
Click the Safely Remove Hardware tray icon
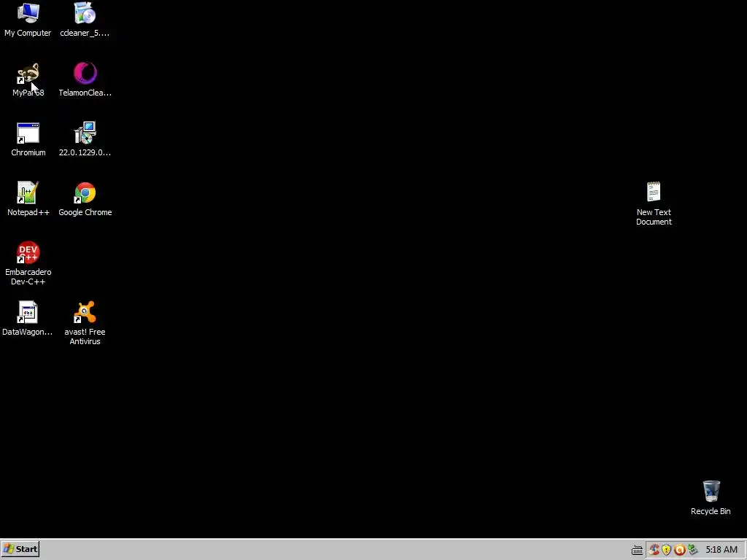692,550
